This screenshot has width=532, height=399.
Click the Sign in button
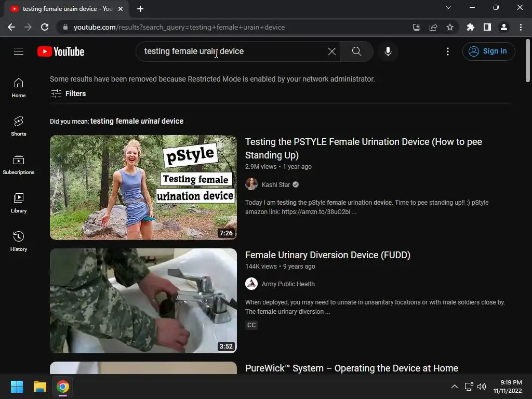pyautogui.click(x=488, y=51)
